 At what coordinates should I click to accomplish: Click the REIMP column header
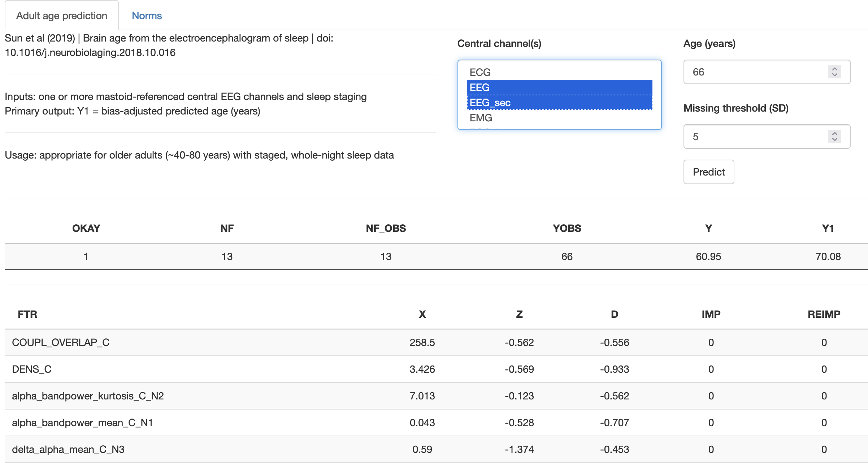[x=824, y=314]
